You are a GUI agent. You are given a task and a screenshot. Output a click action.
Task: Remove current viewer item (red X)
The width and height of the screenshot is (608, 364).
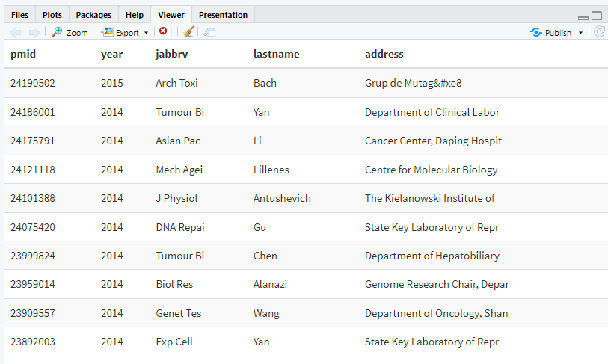[x=164, y=32]
